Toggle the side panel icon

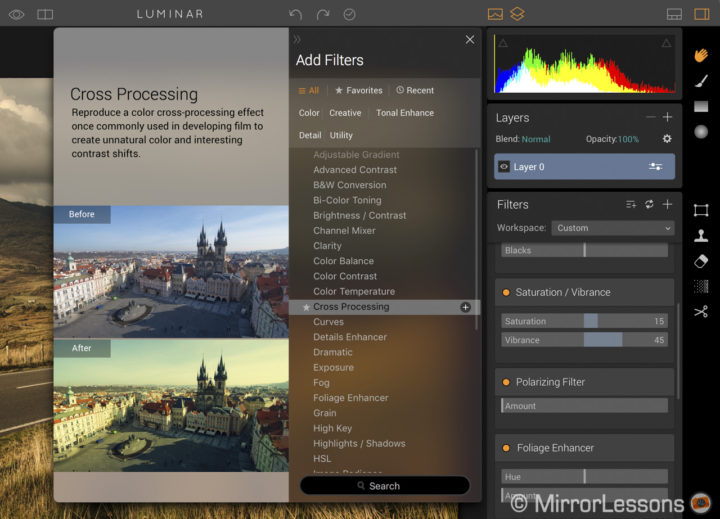(702, 14)
